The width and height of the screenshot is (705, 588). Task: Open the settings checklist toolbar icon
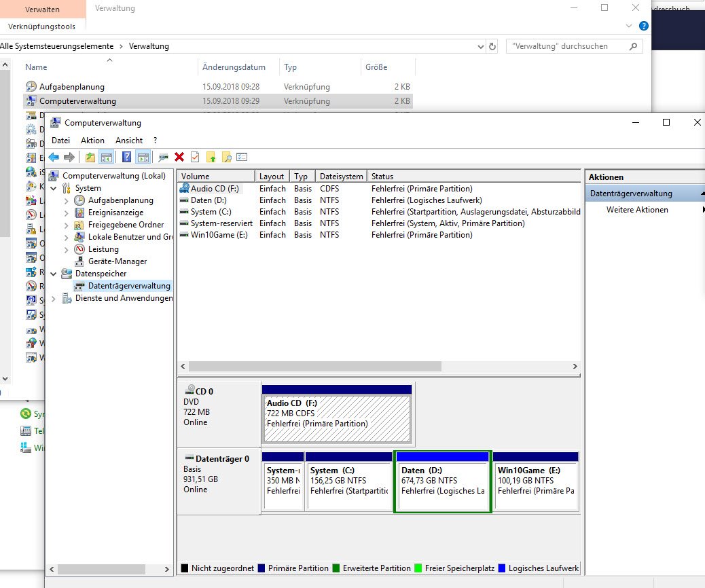click(242, 157)
